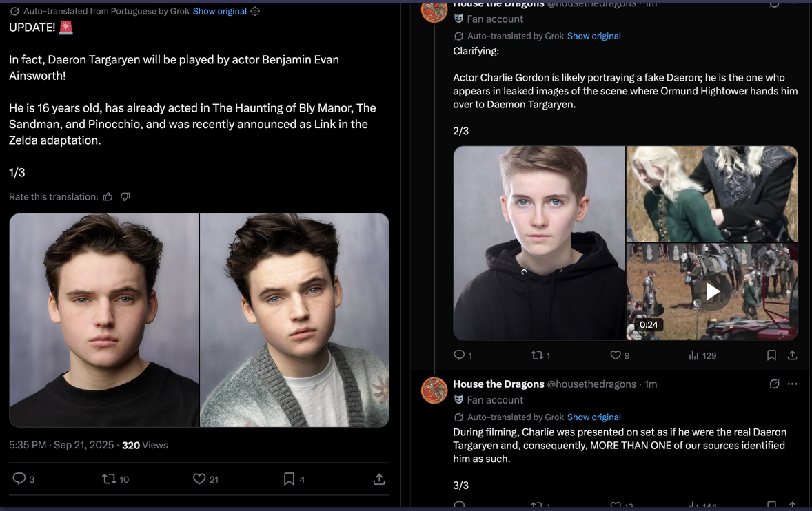This screenshot has height=511, width=812.
Task: Reply to the UPDATE post with 3 replies
Action: [x=19, y=479]
